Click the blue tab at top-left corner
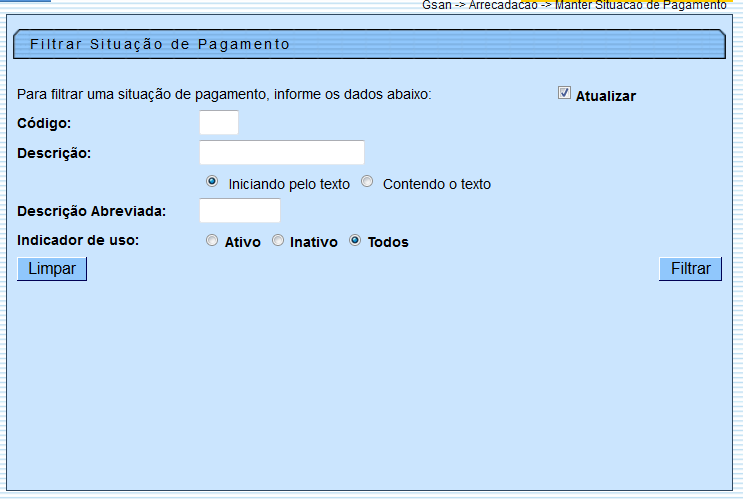743x499 pixels. (x=25, y=3)
